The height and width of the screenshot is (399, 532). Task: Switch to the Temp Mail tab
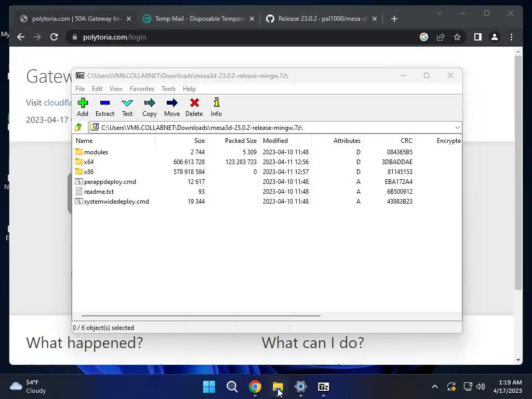[198, 19]
